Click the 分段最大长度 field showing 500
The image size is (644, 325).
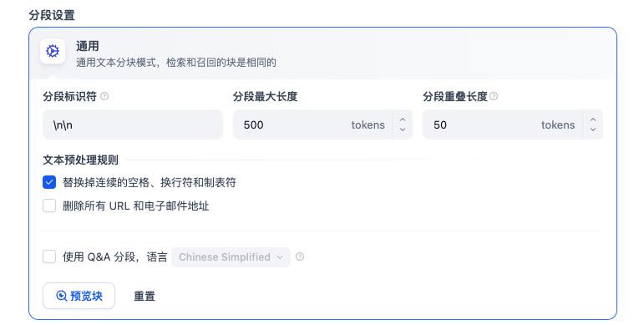[312, 124]
